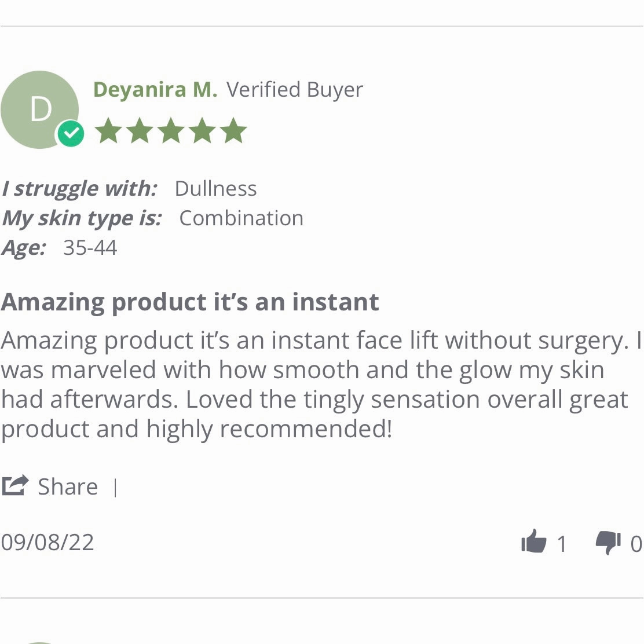Click the thumbs down icon
The height and width of the screenshot is (644, 644).
click(x=608, y=543)
